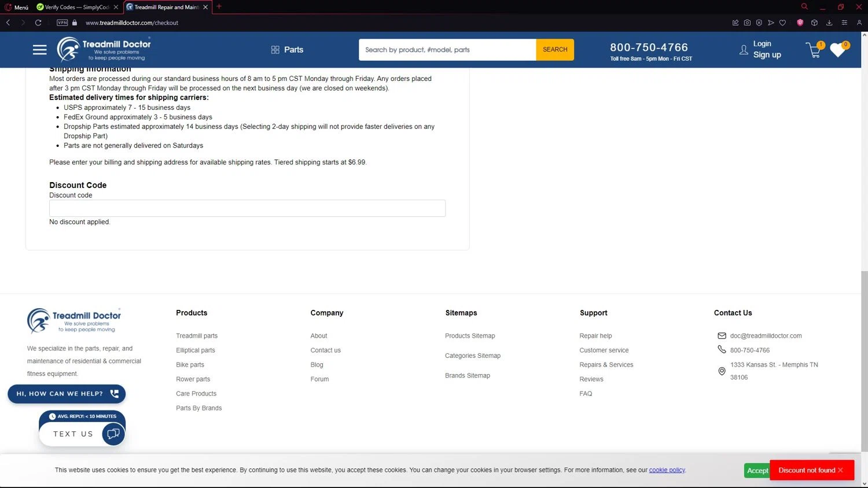
Task: Open the Parts grid icon
Action: [275, 50]
